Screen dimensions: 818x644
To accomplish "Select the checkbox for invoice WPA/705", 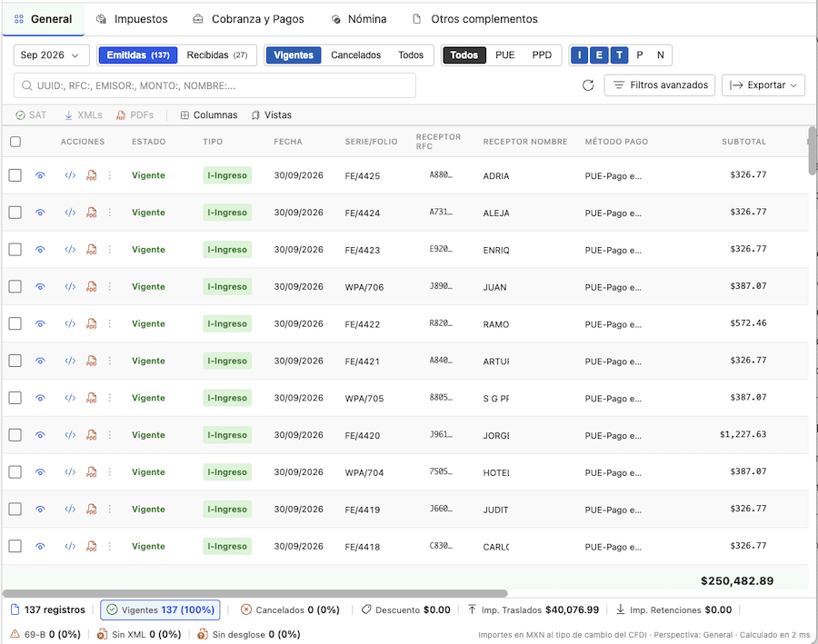I will click(15, 397).
